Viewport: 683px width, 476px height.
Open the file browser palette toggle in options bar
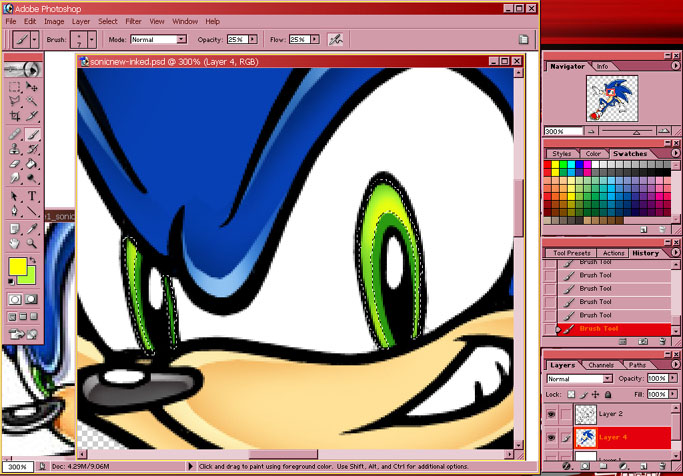[x=523, y=40]
